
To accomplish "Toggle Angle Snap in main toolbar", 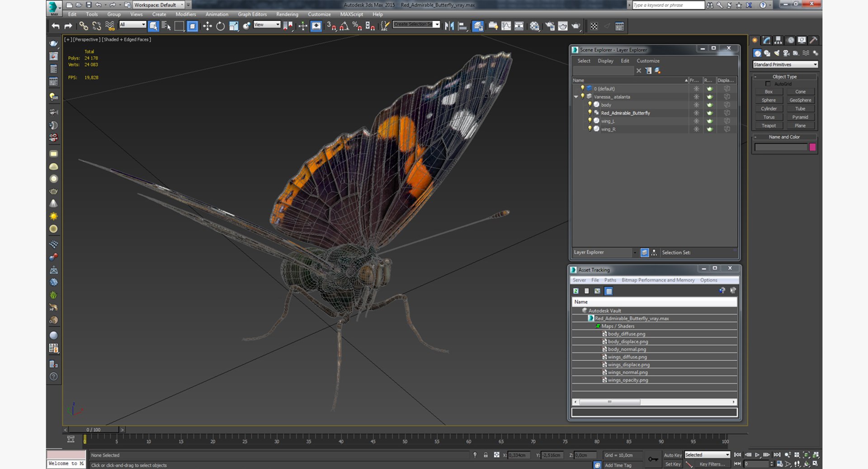I will (x=344, y=26).
